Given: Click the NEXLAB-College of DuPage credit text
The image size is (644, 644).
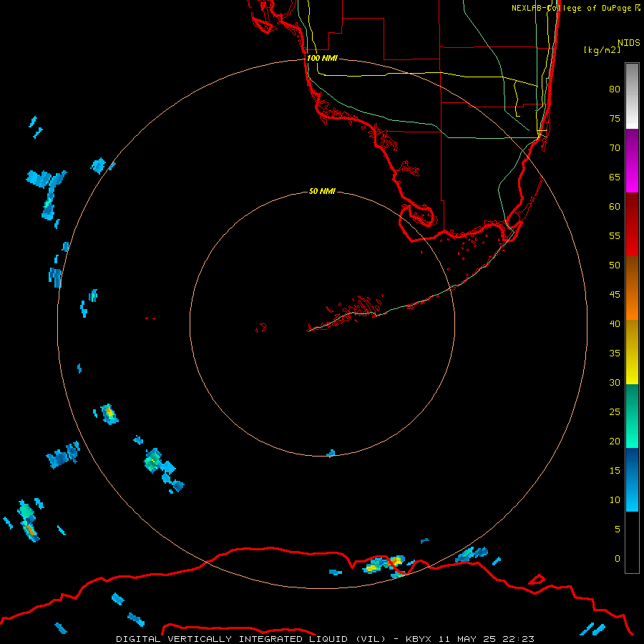Looking at the screenshot, I should tap(571, 8).
